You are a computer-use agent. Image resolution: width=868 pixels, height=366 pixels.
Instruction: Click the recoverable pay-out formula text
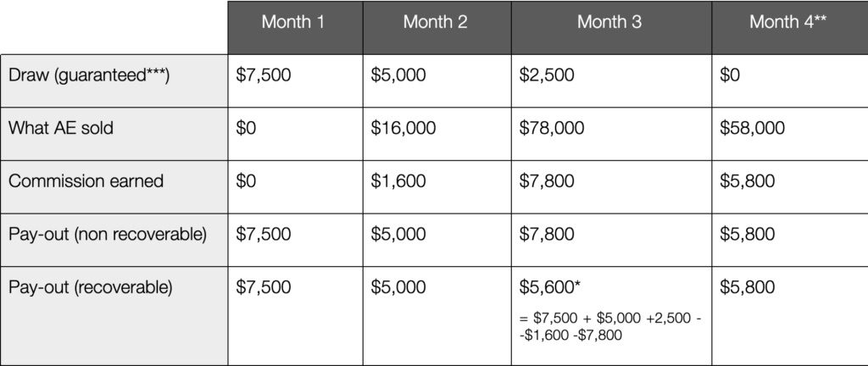point(609,326)
